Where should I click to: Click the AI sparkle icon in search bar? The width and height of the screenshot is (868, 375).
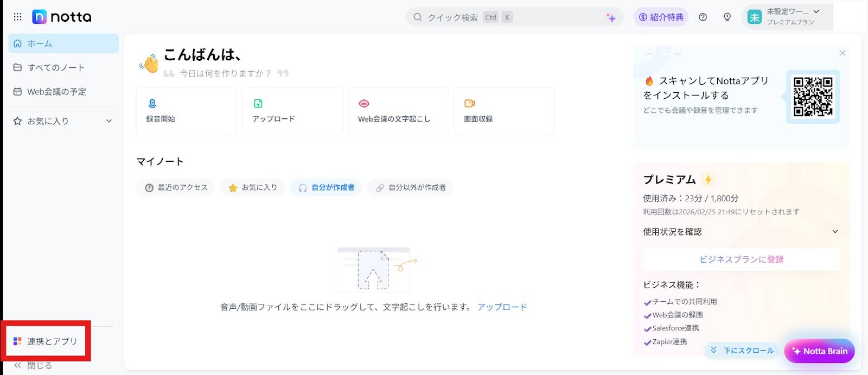point(611,18)
